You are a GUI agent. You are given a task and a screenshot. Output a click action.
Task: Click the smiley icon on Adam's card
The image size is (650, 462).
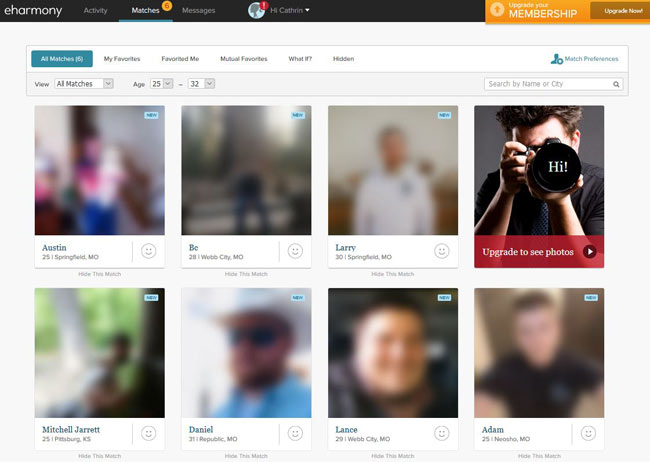pos(588,433)
